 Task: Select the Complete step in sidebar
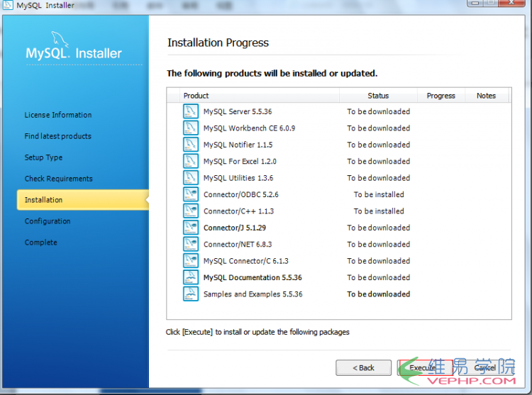coord(40,243)
